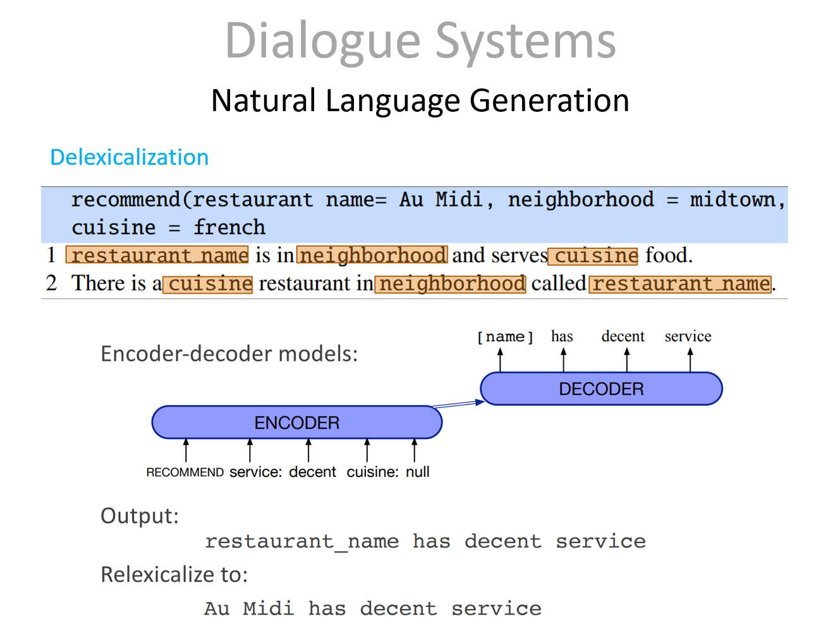This screenshot has height=643, width=840.
Task: Select the "recommend(restaurant name= Au Midi" line
Action: pyautogui.click(x=429, y=200)
